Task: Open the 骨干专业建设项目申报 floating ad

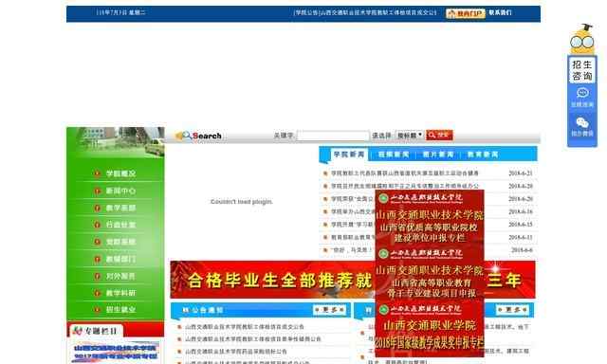Action: (430, 273)
